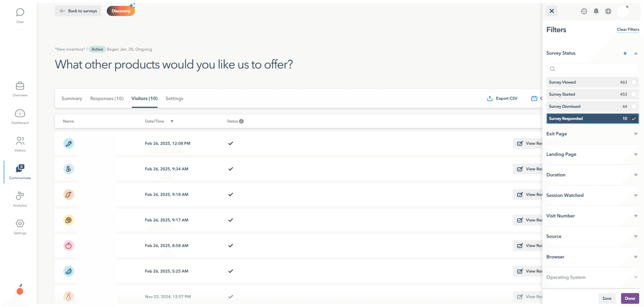Screen dimensions: 644x307
Task: Click the Export CSV upload icon
Action: [x=490, y=98]
